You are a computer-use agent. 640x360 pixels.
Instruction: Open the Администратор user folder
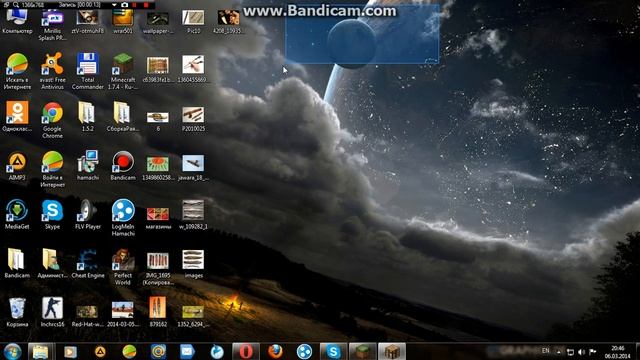(52, 263)
